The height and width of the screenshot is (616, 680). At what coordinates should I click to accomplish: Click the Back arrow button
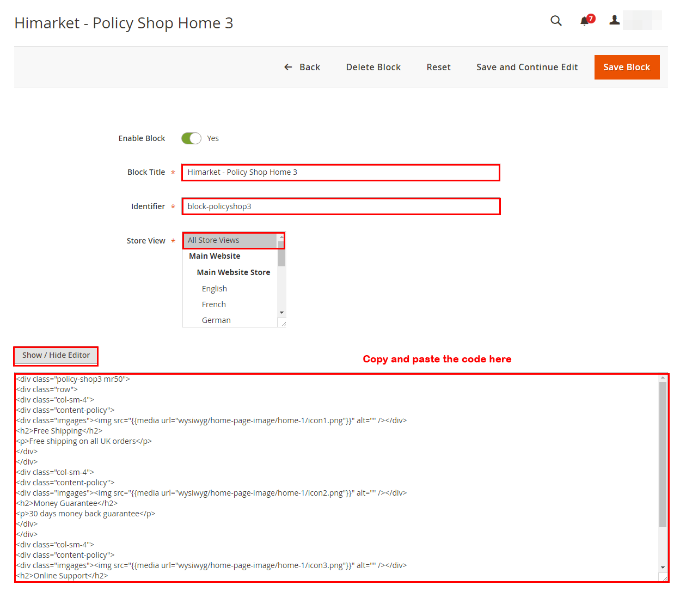(x=302, y=67)
